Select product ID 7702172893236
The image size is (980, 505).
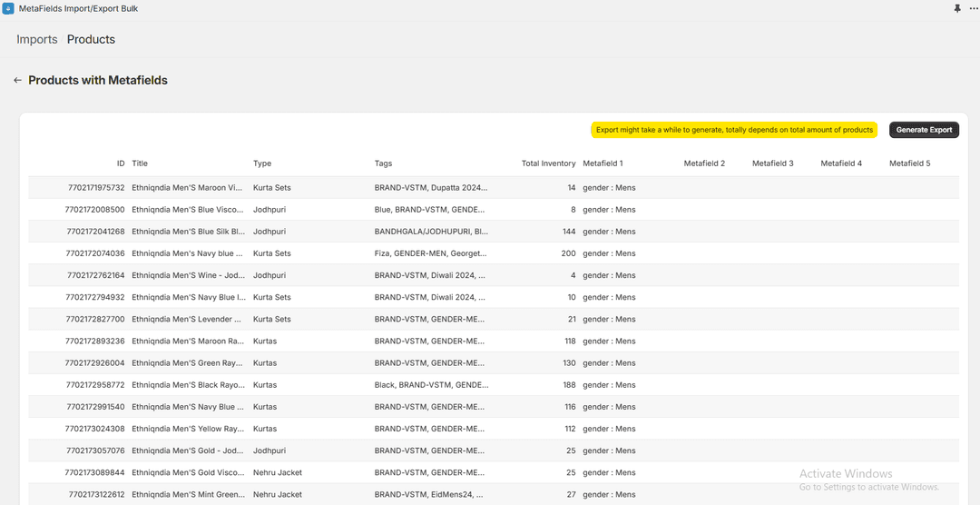(95, 341)
